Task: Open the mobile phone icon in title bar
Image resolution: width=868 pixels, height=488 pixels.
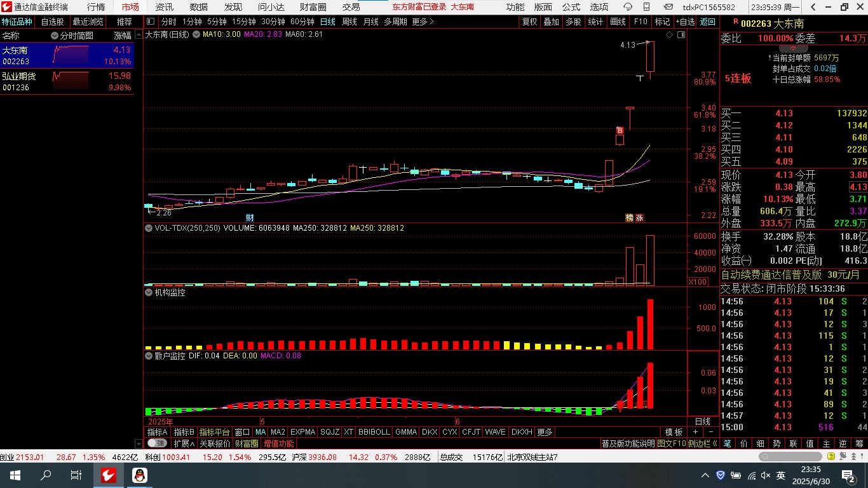Action: pos(648,7)
